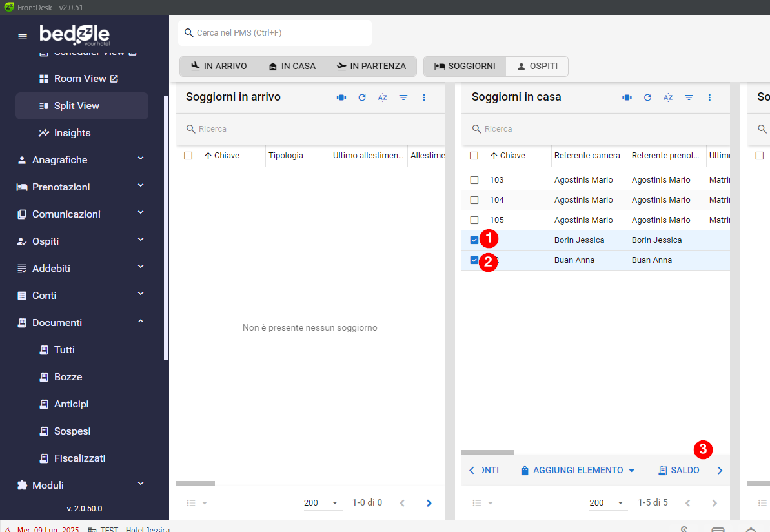Open the Aggiungi Elemento dropdown
The image size is (770, 532).
(578, 471)
